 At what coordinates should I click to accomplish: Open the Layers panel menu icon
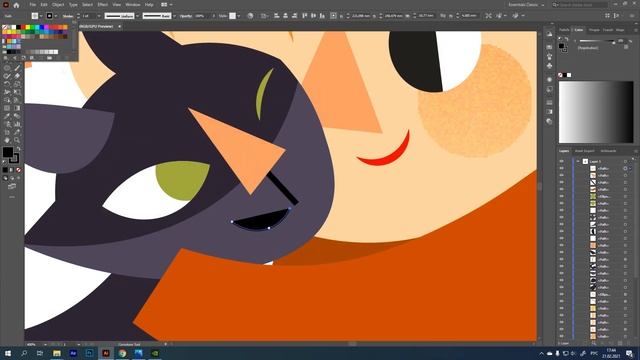click(x=635, y=151)
